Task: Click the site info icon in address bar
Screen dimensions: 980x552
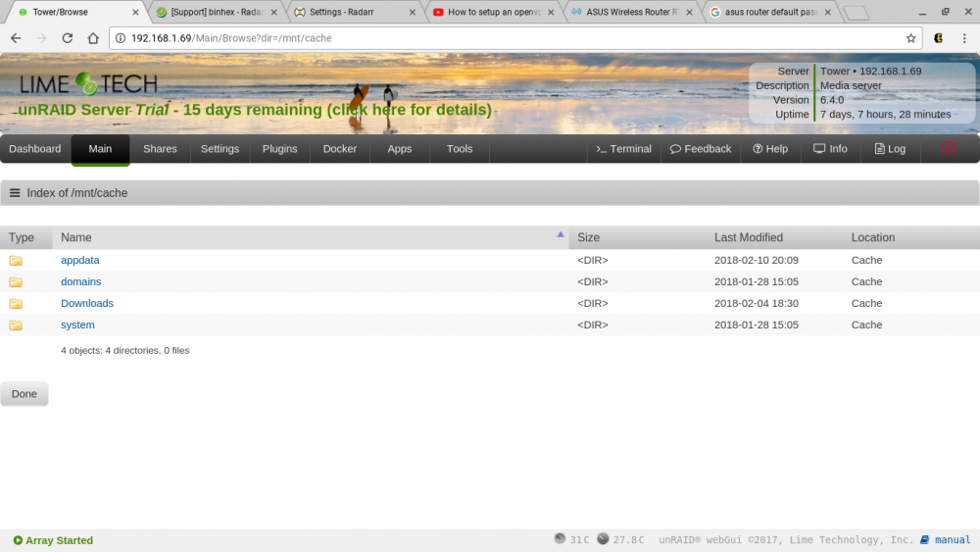Action: click(x=120, y=38)
